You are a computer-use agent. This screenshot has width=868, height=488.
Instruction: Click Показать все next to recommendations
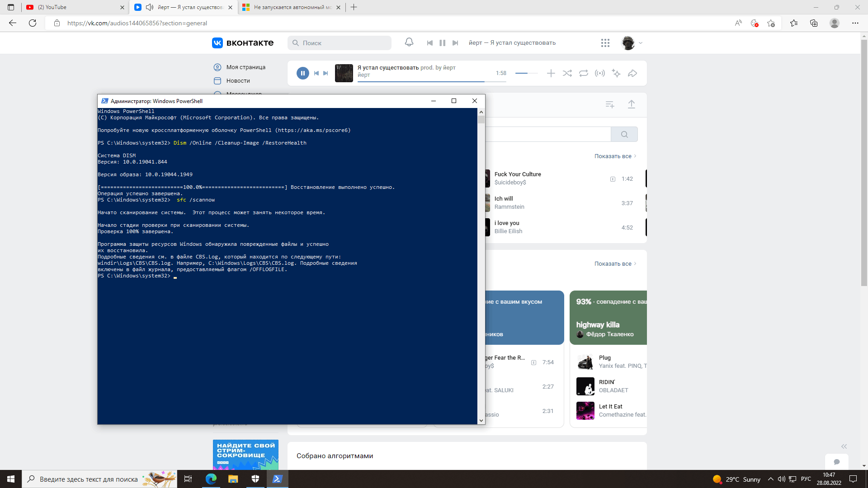[613, 263]
